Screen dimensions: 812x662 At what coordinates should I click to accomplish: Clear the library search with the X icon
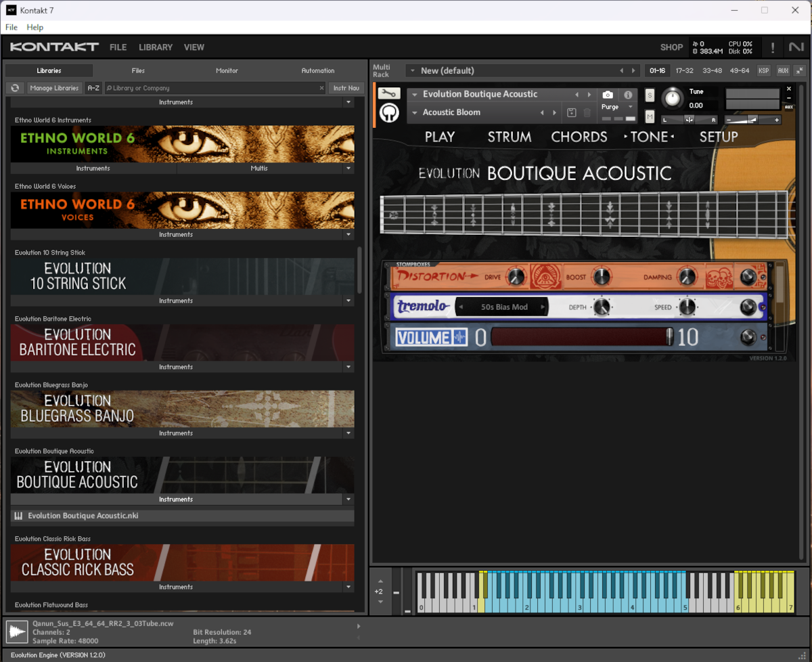(321, 88)
